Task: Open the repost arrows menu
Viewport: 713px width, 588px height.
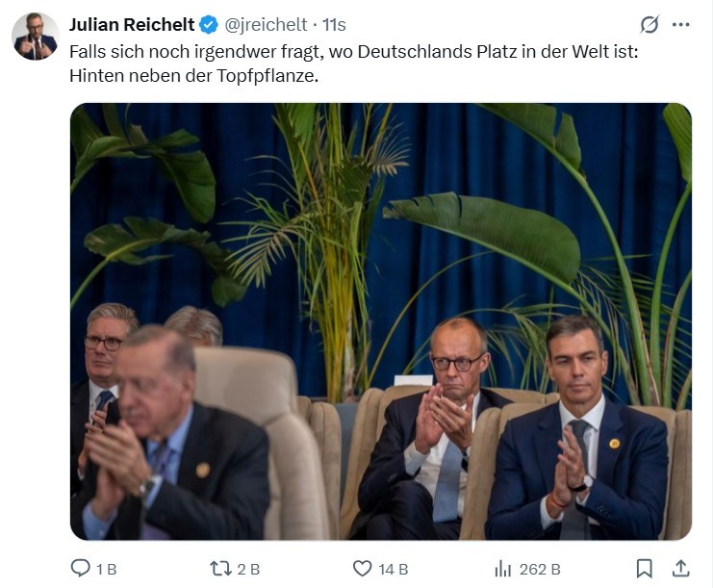Action: [x=220, y=569]
